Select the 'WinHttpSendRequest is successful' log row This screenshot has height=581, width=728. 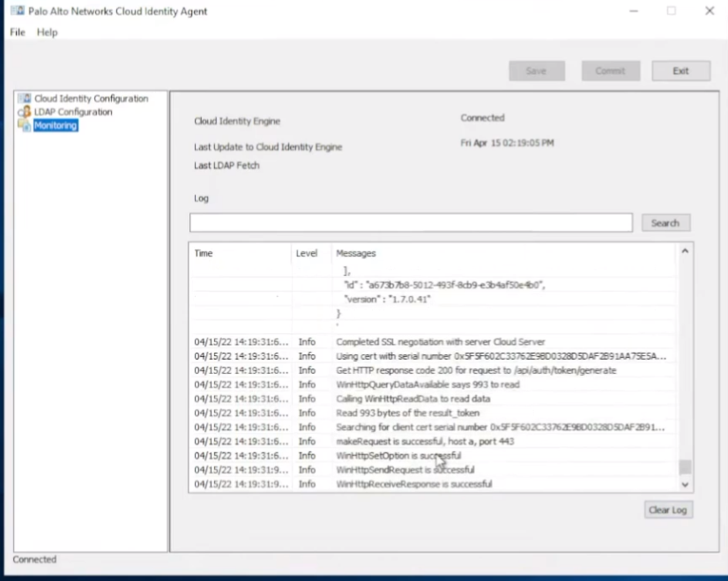pos(434,470)
